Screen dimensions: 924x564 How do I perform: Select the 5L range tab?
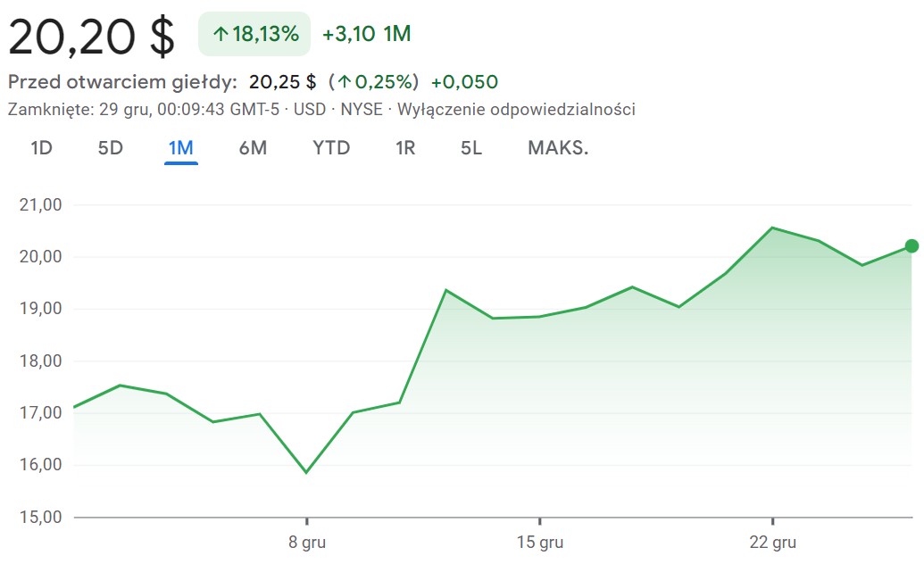coord(471,148)
